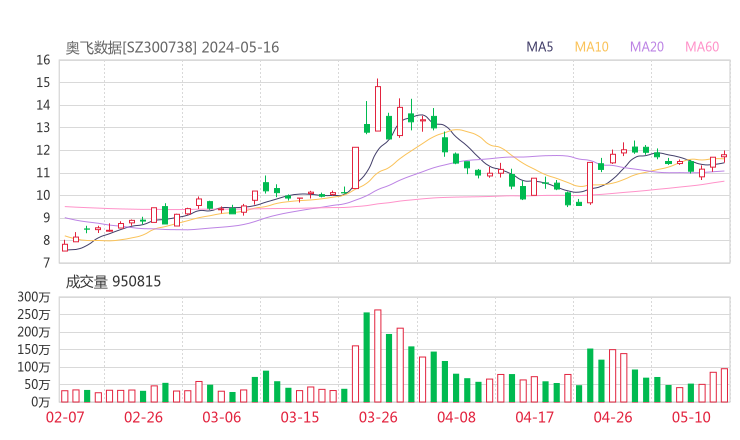Click the MA10 legend label
This screenshot has height=440, width=740.
(591, 47)
